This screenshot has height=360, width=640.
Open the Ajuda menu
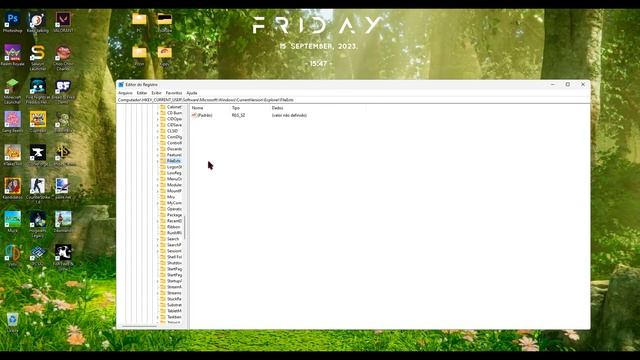coord(192,93)
